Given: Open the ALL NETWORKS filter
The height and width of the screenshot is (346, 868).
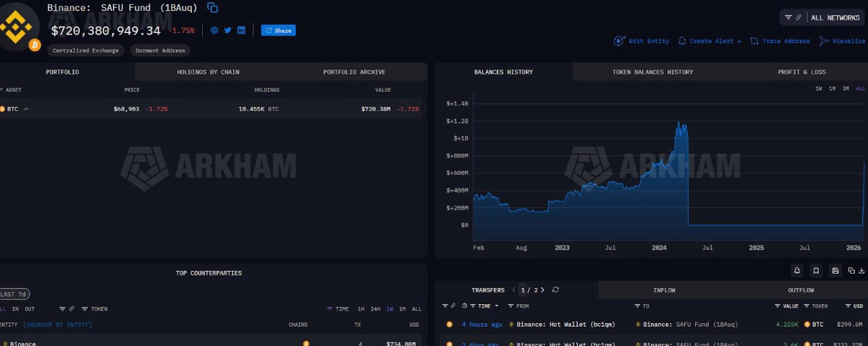Looking at the screenshot, I should [x=823, y=18].
